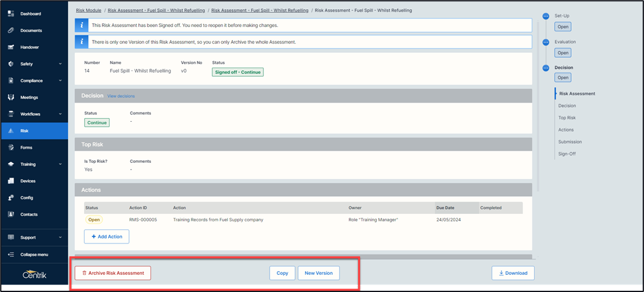Image resolution: width=644 pixels, height=292 pixels.
Task: Go to Top Risk section in right panel
Action: click(567, 117)
